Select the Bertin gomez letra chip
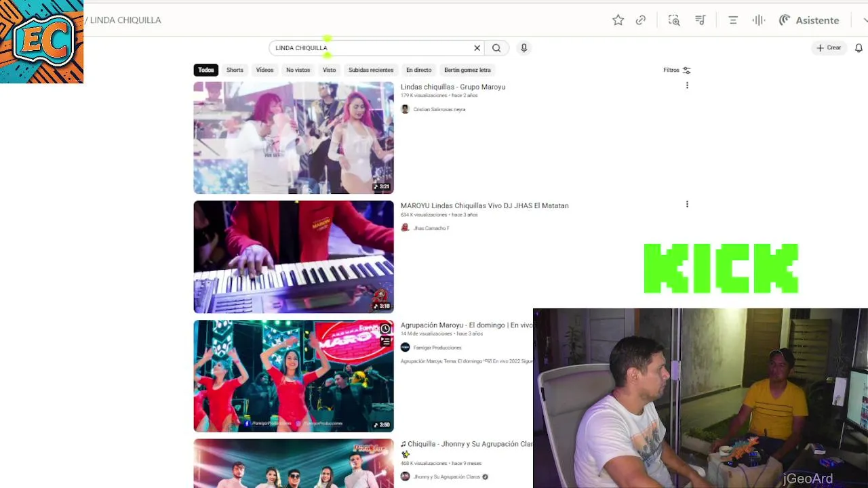Screen dimensions: 868x488 tap(467, 70)
